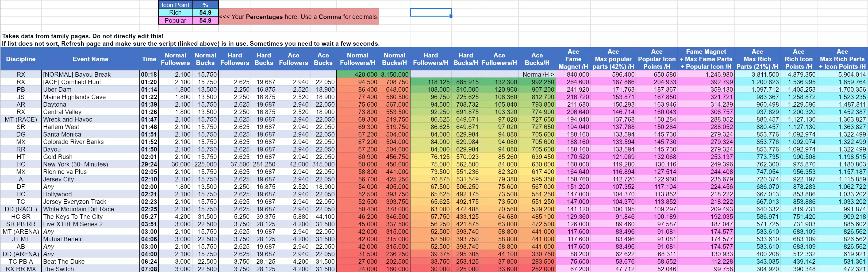Select the HC SR discipline cell

[21, 217]
